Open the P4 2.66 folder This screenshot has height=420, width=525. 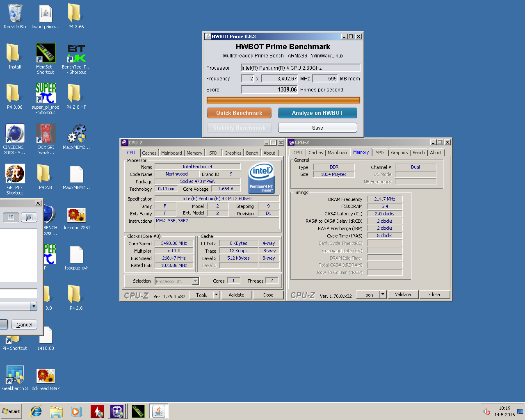click(x=76, y=16)
